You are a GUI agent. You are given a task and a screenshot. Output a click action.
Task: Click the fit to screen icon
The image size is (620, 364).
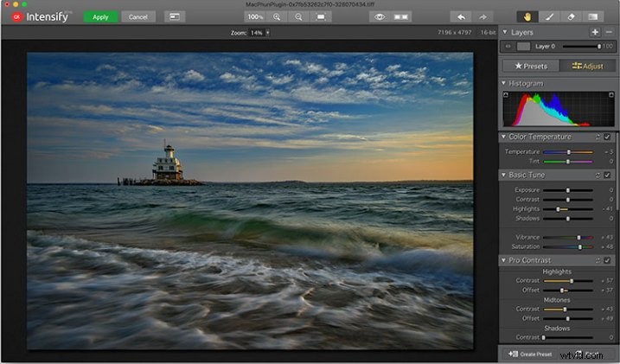point(321,17)
